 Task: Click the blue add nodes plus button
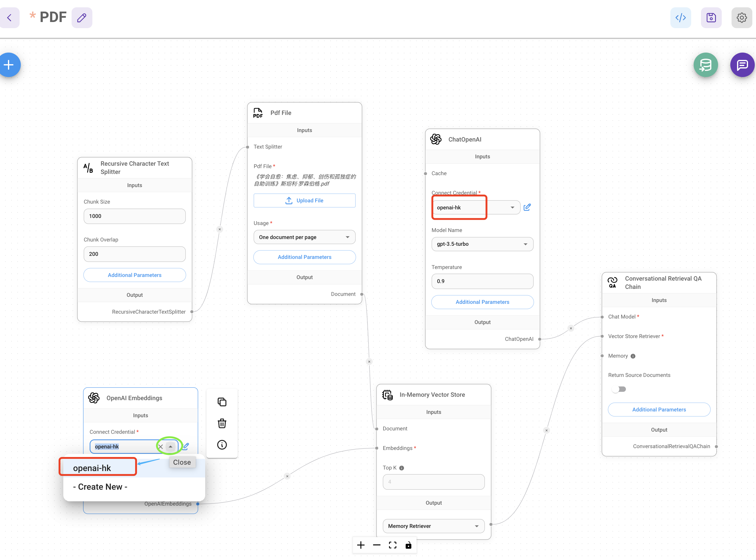click(9, 64)
